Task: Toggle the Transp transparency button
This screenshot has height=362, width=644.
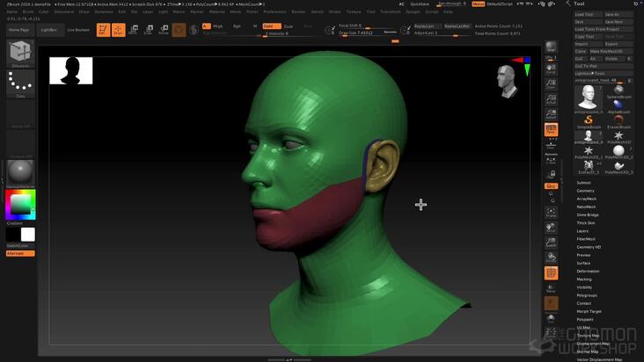Action: coord(551,288)
